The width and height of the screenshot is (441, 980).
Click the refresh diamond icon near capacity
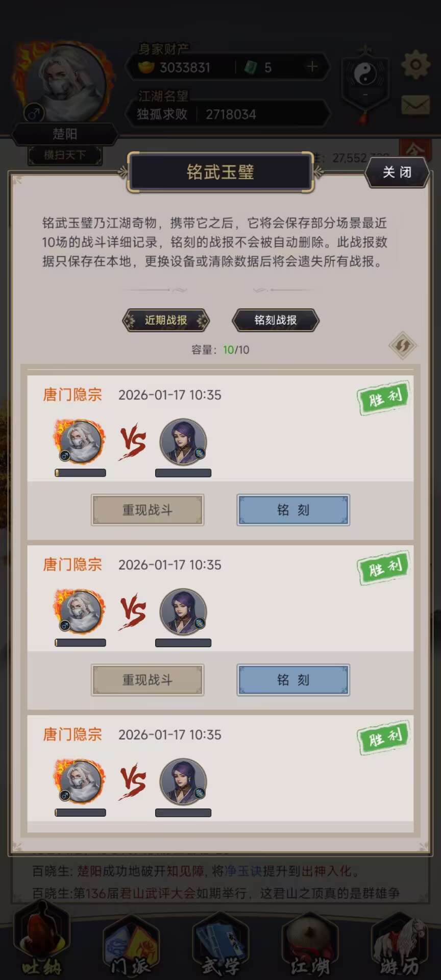(x=403, y=346)
